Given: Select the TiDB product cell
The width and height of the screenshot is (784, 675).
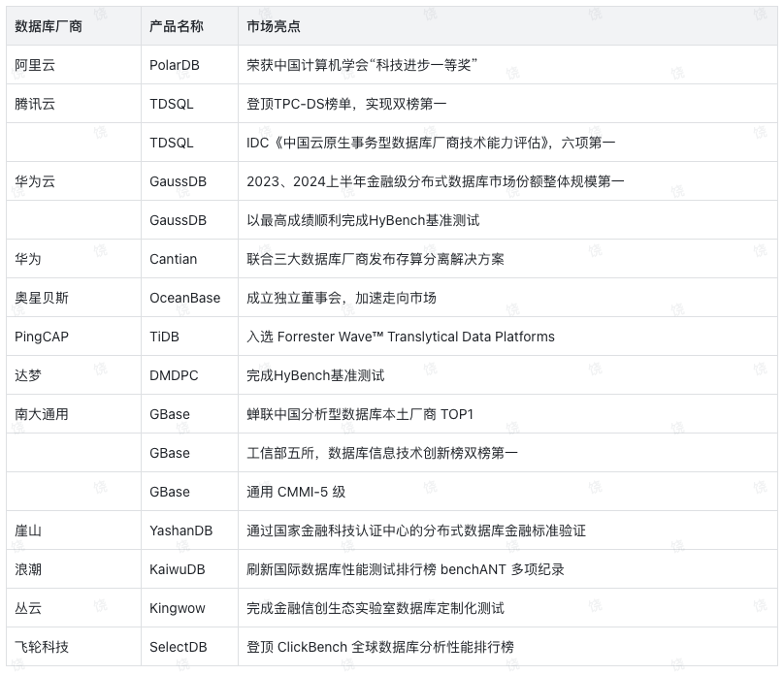Looking at the screenshot, I should click(x=189, y=337).
